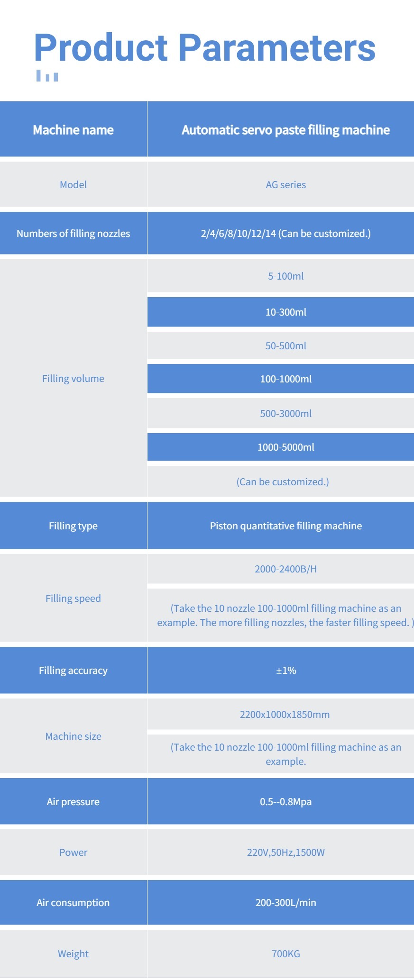Select the AG series model cell
Image resolution: width=414 pixels, height=980 pixels.
[x=281, y=184]
